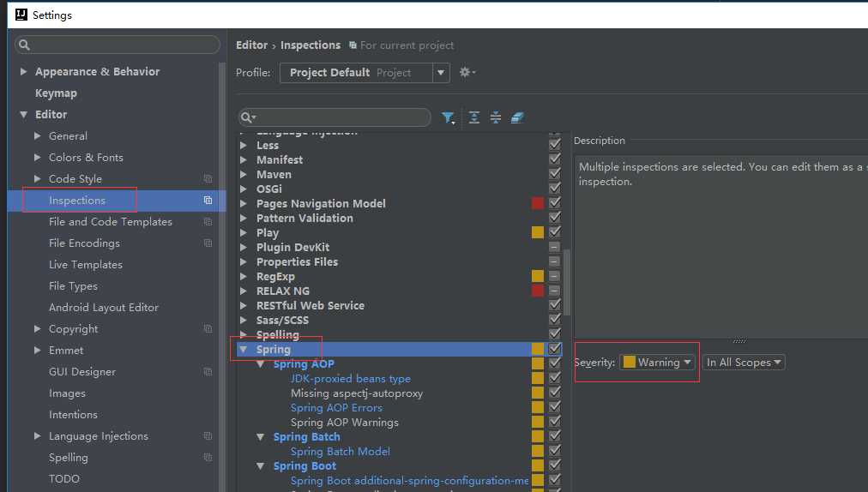Image resolution: width=868 pixels, height=492 pixels.
Task: Open the Project Default profile dropdown
Action: [x=365, y=73]
